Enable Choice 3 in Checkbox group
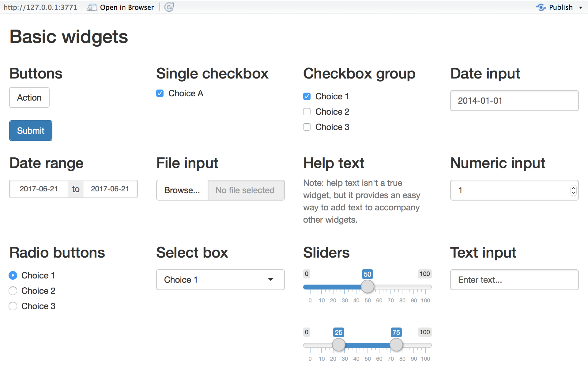 307,127
